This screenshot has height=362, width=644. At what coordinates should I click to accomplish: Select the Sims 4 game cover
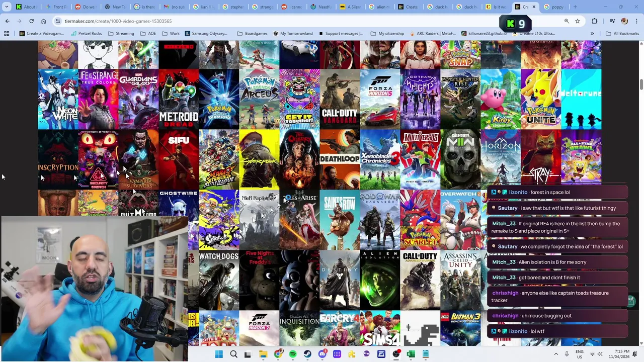coord(380,328)
